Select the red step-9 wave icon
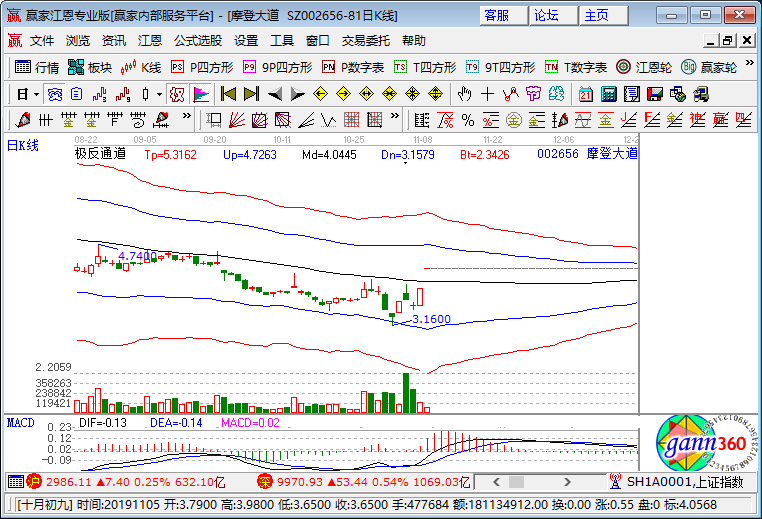This screenshot has height=519, width=762. coord(122,94)
